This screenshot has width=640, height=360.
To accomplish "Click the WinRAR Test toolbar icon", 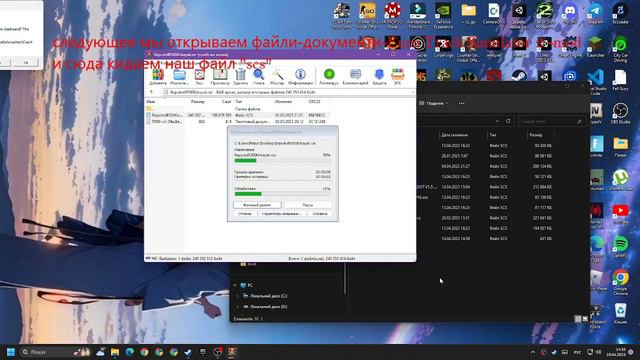I will point(199,77).
